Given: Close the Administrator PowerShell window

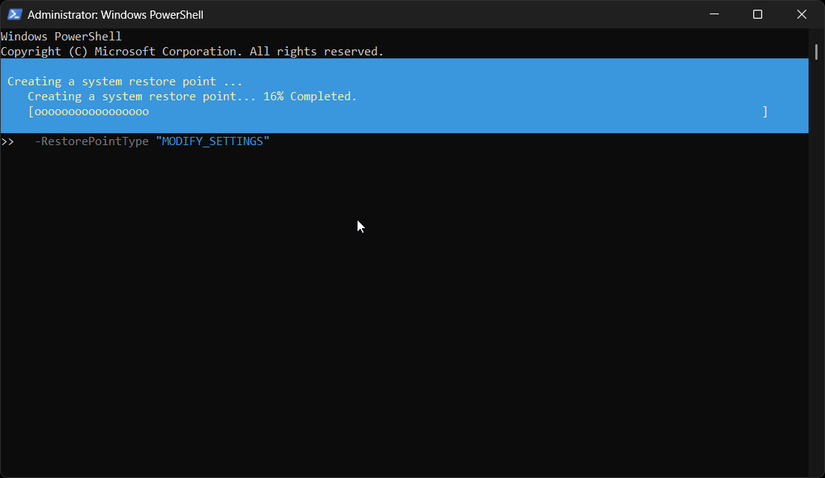Looking at the screenshot, I should point(801,14).
